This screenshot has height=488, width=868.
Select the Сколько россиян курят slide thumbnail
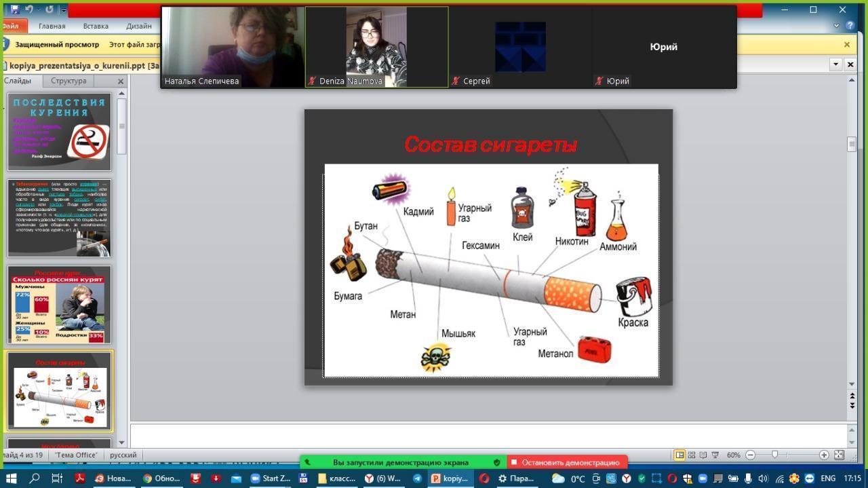tap(59, 305)
